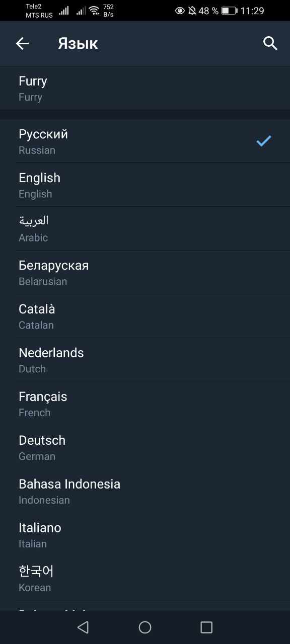Open language search magnifier icon
The image size is (290, 644).
[x=270, y=44]
